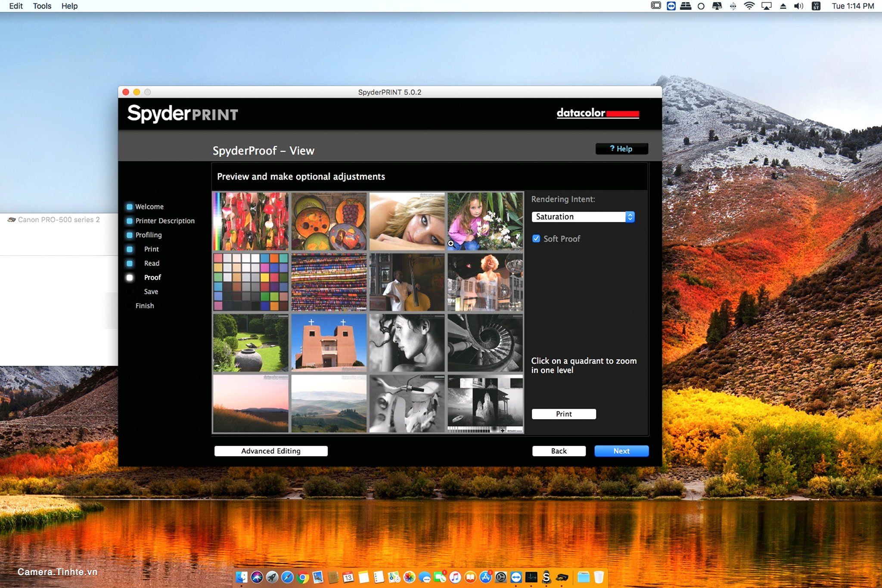Zoom into the color checker chart thumbnail

tap(251, 282)
